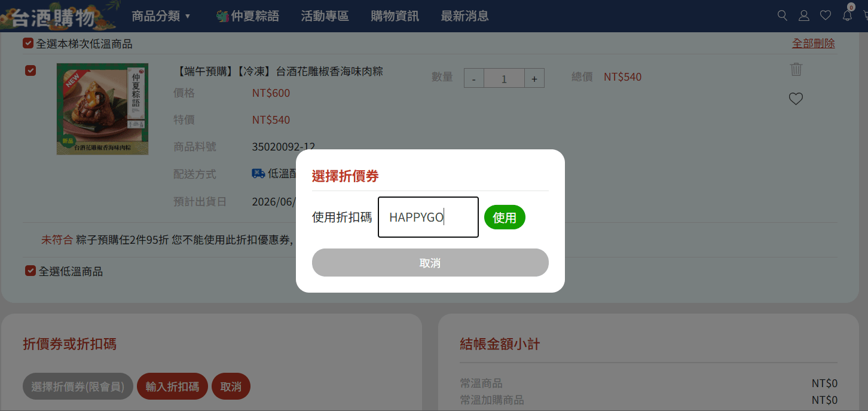Click the red 輸入折扣碼 button
Image resolution: width=868 pixels, height=411 pixels.
pos(172,387)
